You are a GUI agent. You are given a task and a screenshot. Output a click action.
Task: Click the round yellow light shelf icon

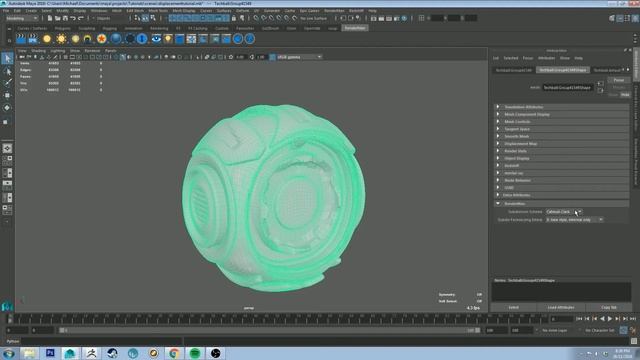click(47, 39)
